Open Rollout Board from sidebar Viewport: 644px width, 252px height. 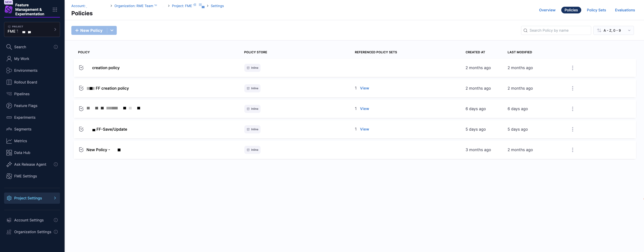click(26, 82)
